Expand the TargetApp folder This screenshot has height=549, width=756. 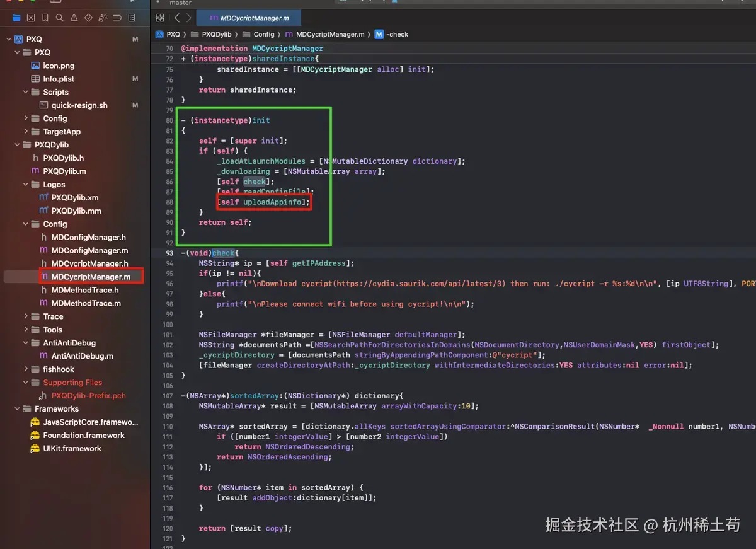[x=26, y=132]
